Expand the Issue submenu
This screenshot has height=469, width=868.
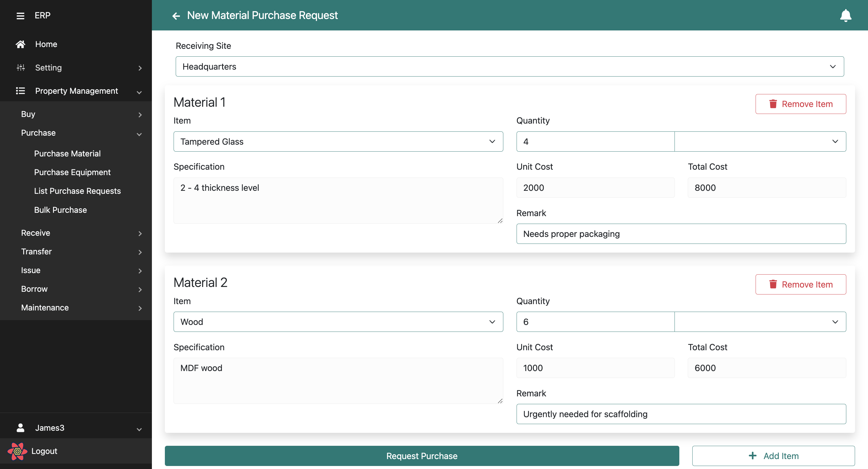pyautogui.click(x=140, y=271)
